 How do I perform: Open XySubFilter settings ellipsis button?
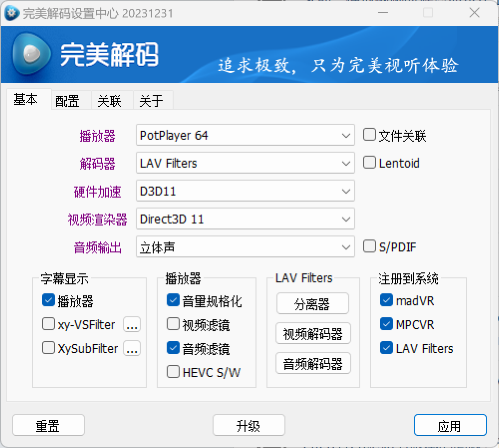click(x=132, y=348)
